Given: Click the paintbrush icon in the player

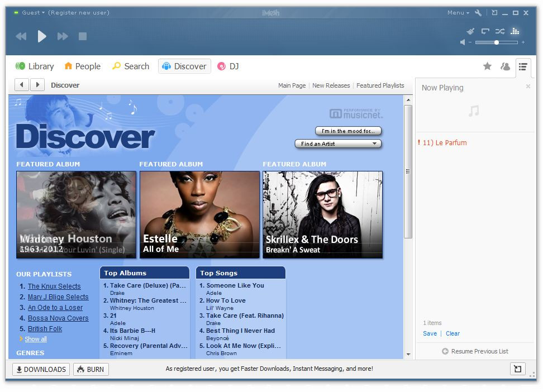Looking at the screenshot, I should click(470, 31).
